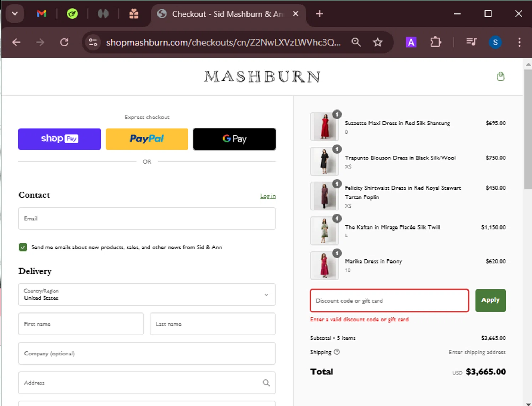Open the S profile avatar

point(495,43)
